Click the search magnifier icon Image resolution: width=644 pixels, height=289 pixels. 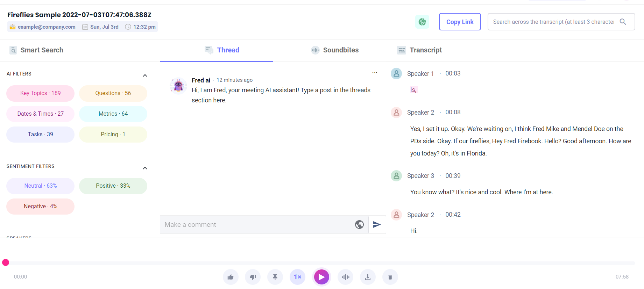click(623, 22)
